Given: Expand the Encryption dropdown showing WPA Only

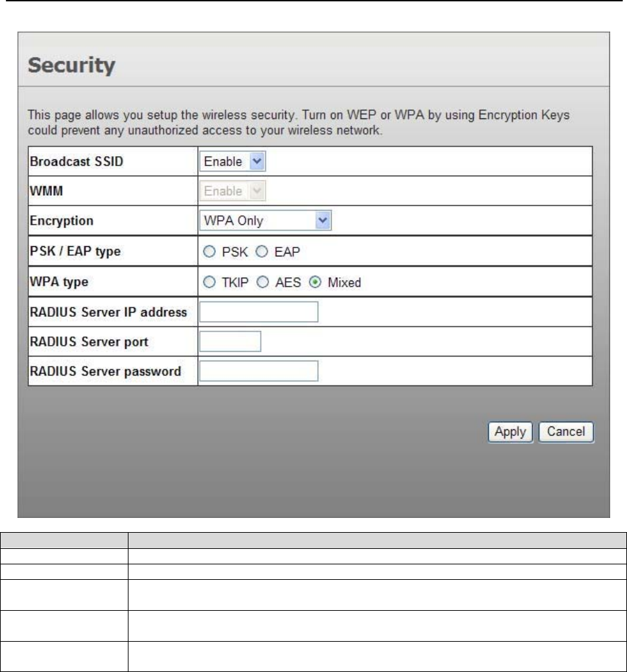Looking at the screenshot, I should pyautogui.click(x=266, y=221).
